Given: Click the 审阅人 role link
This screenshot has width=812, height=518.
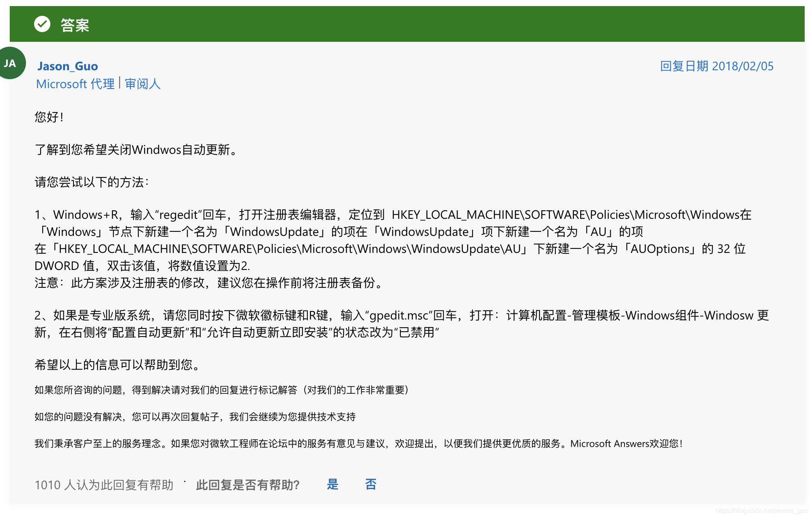Looking at the screenshot, I should pyautogui.click(x=143, y=84).
